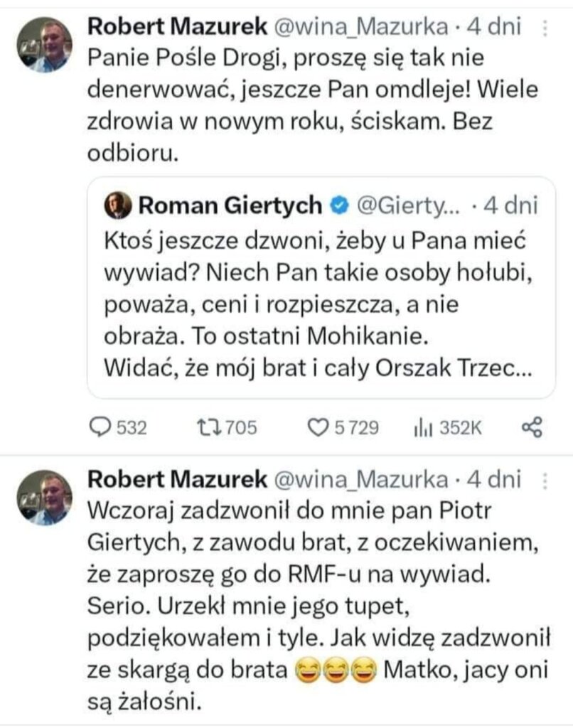This screenshot has height=728, width=573.
Task: Like the tweet with 5 729 hearts
Action: pyautogui.click(x=315, y=427)
